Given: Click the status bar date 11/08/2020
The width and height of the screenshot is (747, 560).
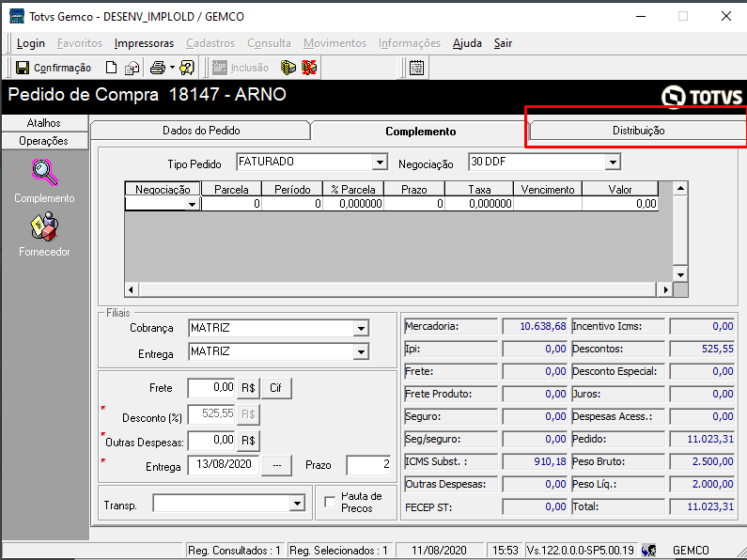Looking at the screenshot, I should pos(439,551).
